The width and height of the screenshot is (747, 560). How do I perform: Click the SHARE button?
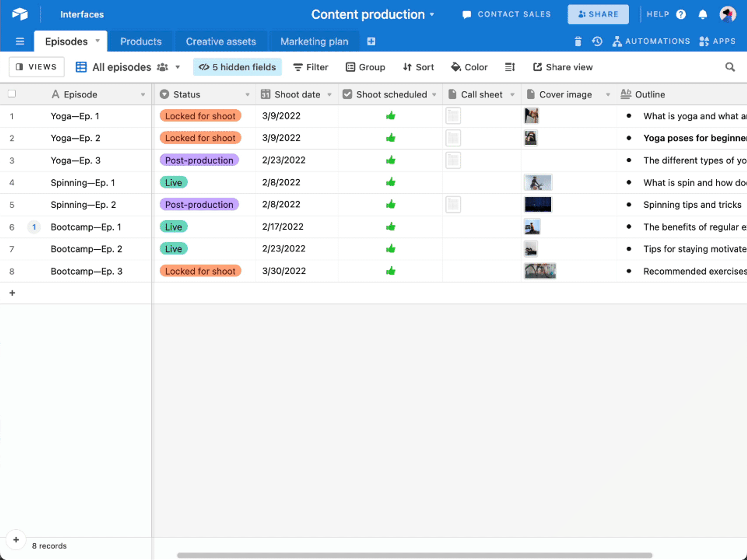(598, 14)
